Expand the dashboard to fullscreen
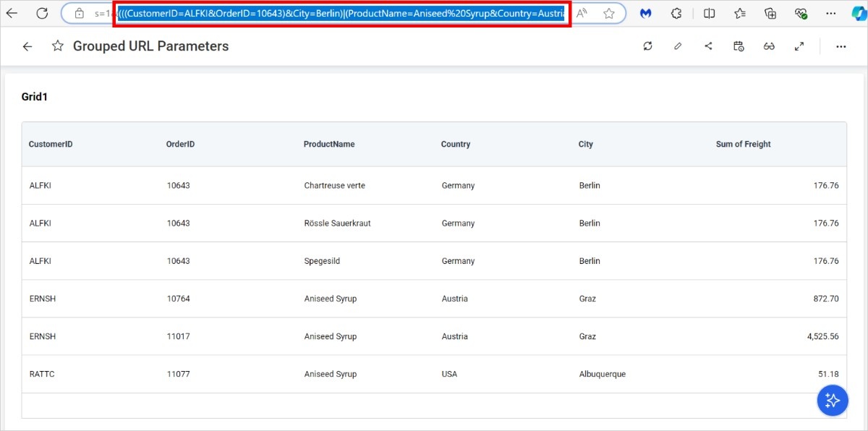The height and width of the screenshot is (431, 868). coord(799,46)
